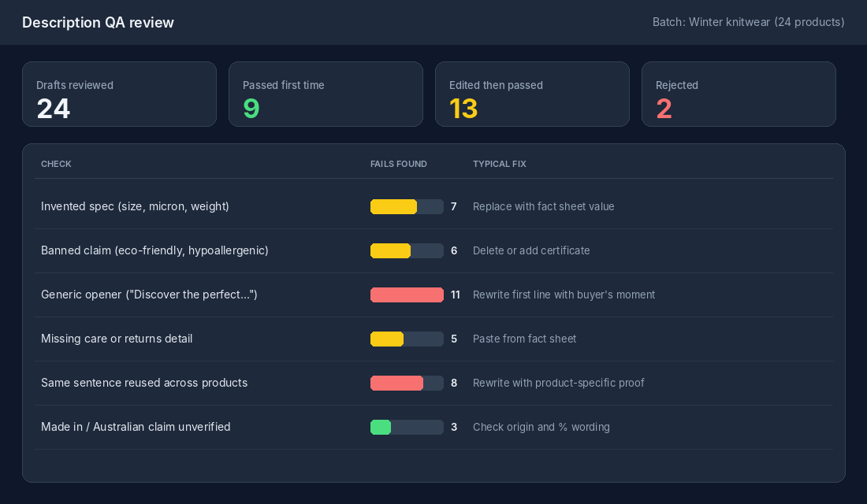Screen dimensions: 867x504
Task: Click the Banned claim fails progress bar
Action: pos(407,251)
